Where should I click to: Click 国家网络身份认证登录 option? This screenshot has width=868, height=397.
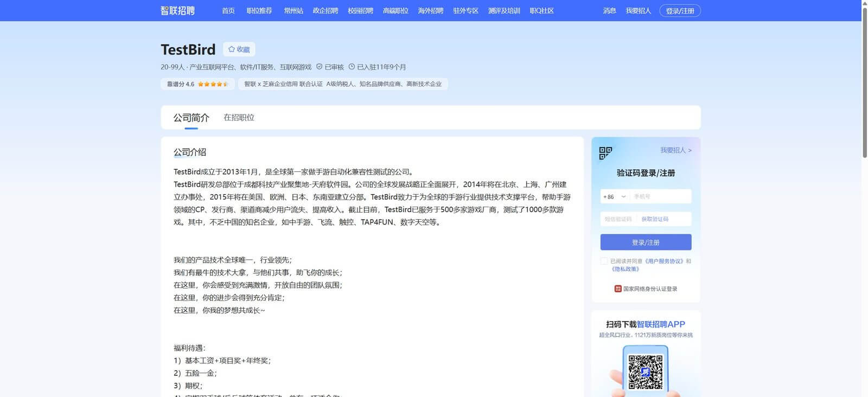[x=646, y=289]
